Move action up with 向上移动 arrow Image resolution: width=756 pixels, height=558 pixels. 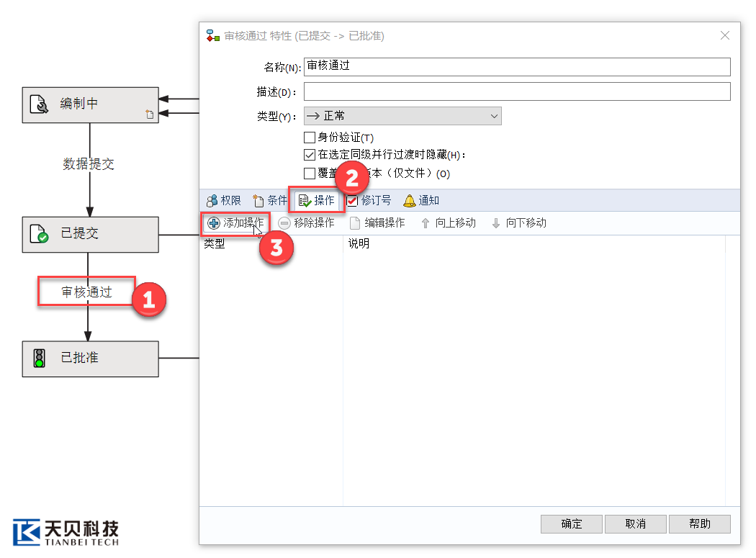point(426,223)
